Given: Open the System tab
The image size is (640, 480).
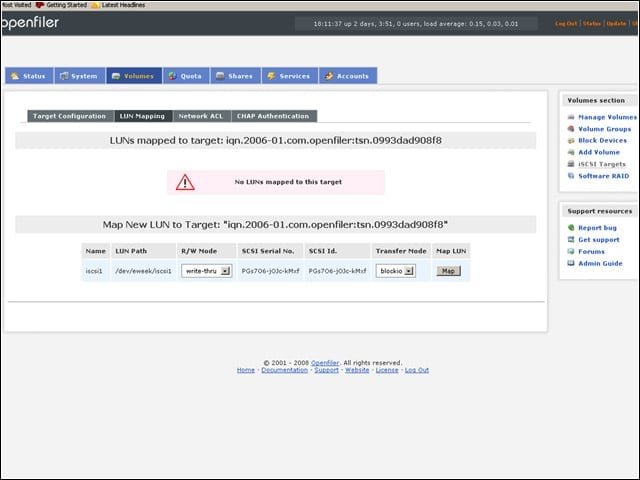Looking at the screenshot, I should (79, 76).
